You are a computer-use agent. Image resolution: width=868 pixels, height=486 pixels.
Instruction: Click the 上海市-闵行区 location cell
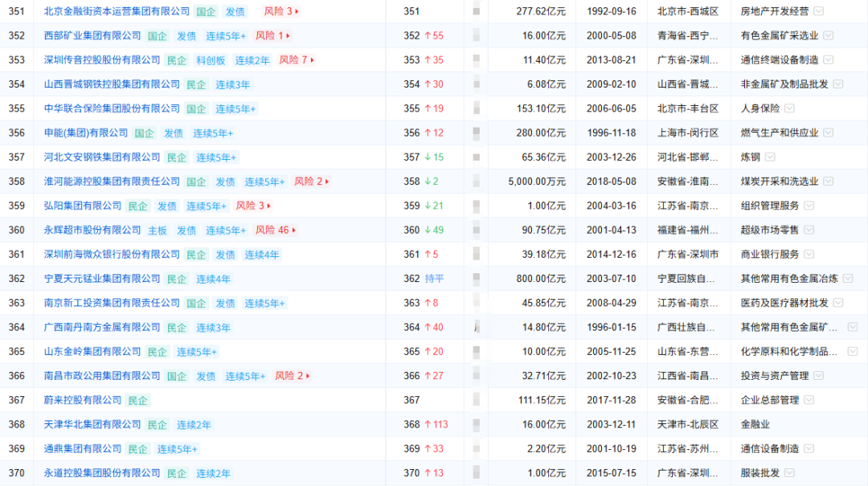point(688,133)
